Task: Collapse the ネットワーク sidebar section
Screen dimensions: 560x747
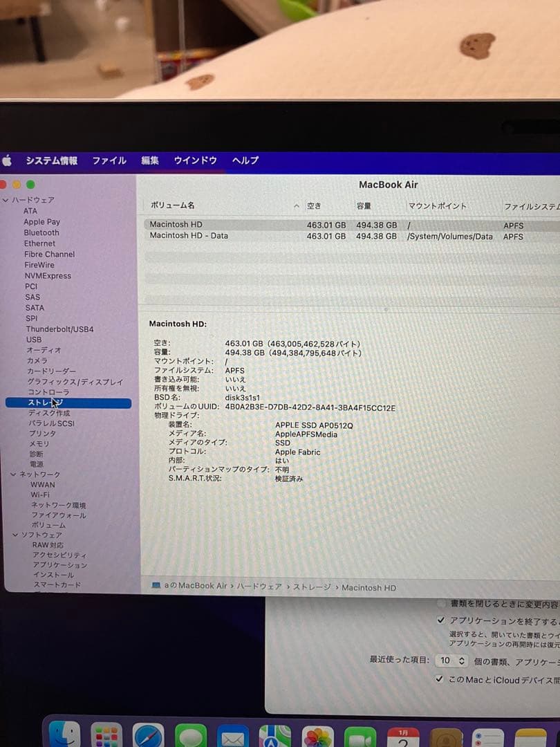Action: 14,474
